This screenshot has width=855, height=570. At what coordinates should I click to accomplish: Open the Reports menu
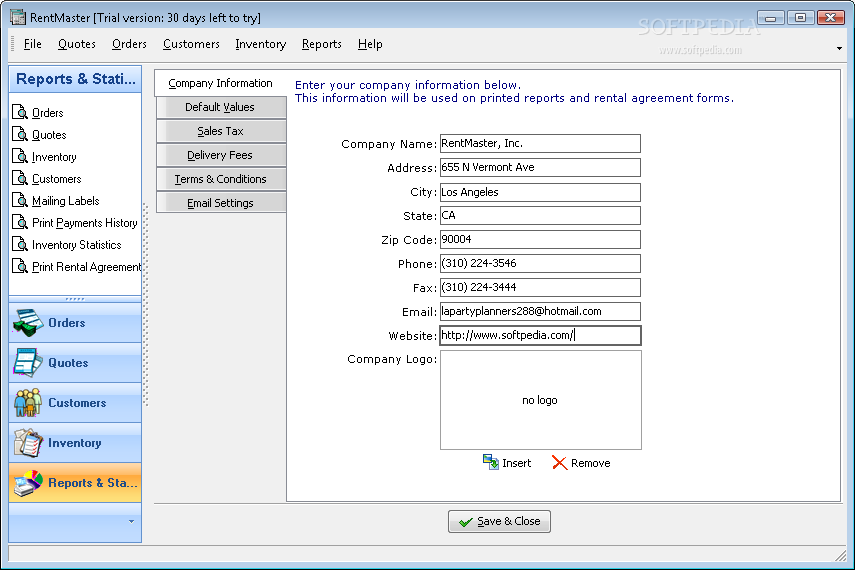point(322,44)
